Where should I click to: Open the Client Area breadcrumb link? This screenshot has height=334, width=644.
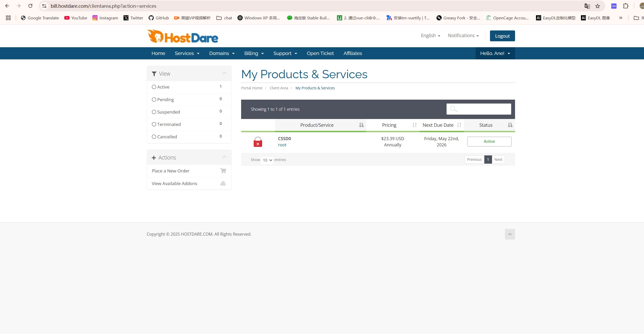click(279, 88)
